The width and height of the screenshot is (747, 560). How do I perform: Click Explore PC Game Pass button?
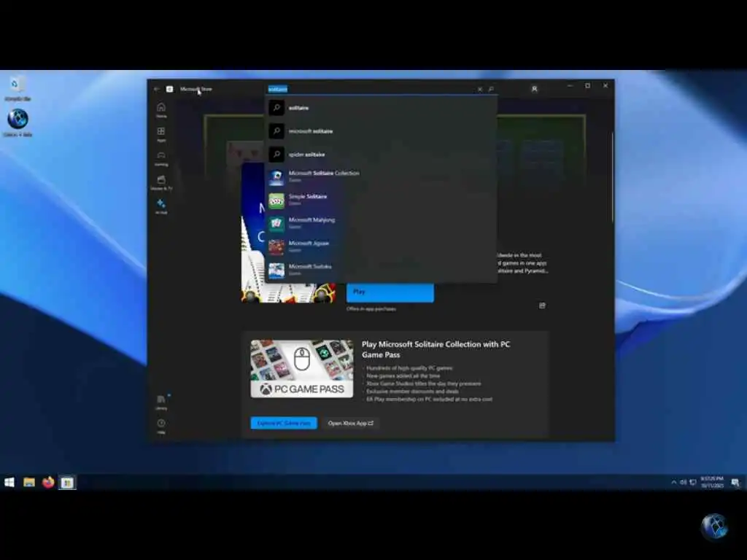284,423
